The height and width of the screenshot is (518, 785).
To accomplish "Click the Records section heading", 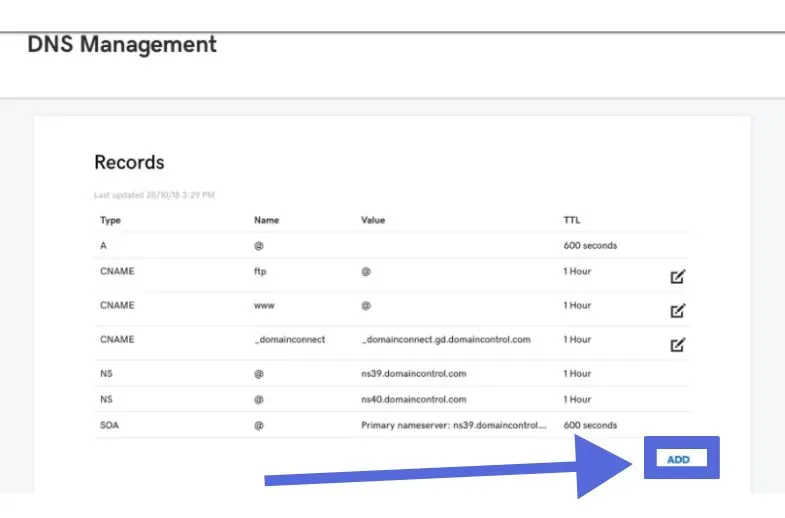I will (129, 162).
